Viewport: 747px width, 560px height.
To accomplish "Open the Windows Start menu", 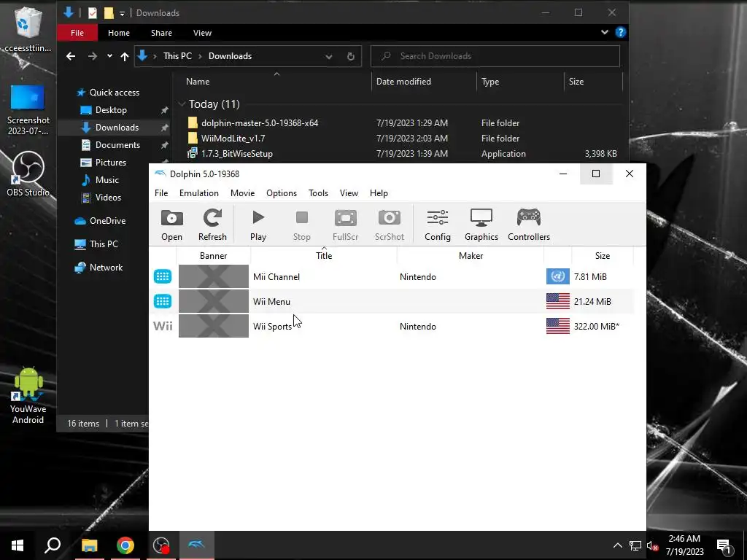I will [18, 545].
